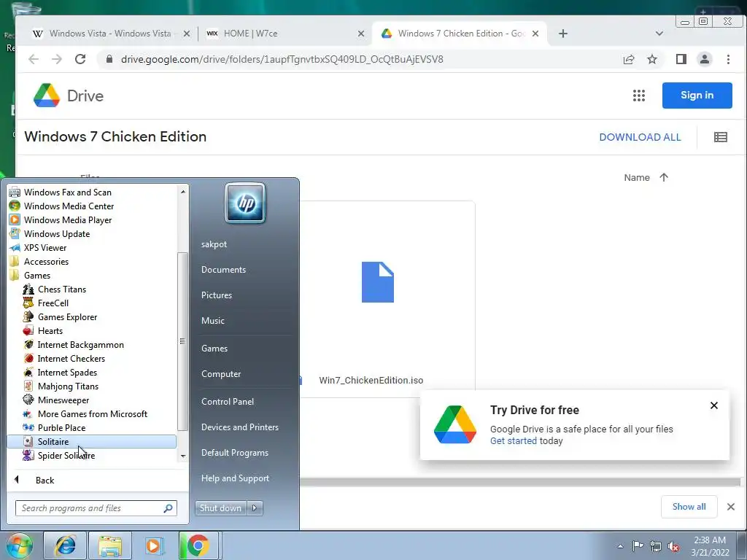Screen dimensions: 747x560
Task: Open Documents from Start menu
Action: [x=223, y=270]
